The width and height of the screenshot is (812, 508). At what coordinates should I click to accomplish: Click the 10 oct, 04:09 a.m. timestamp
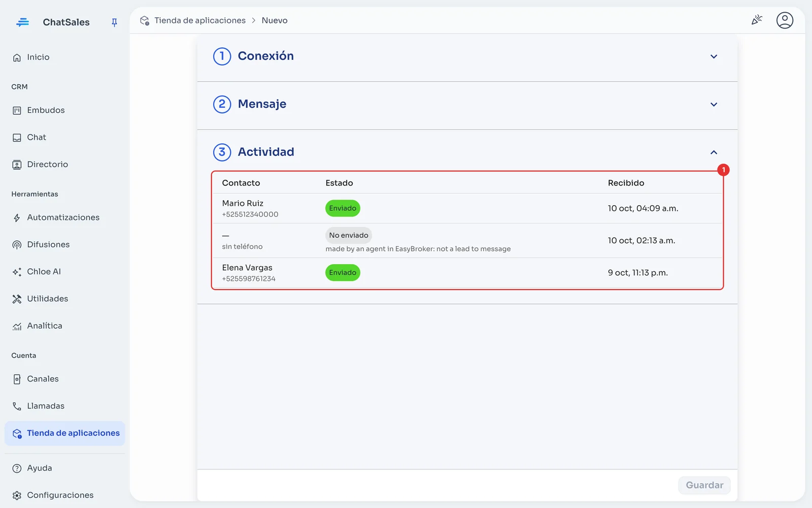tap(643, 208)
